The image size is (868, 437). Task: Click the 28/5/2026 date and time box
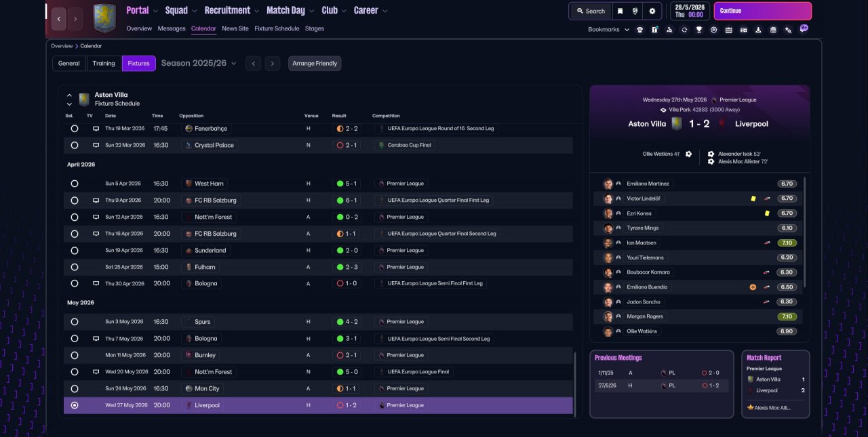point(690,11)
